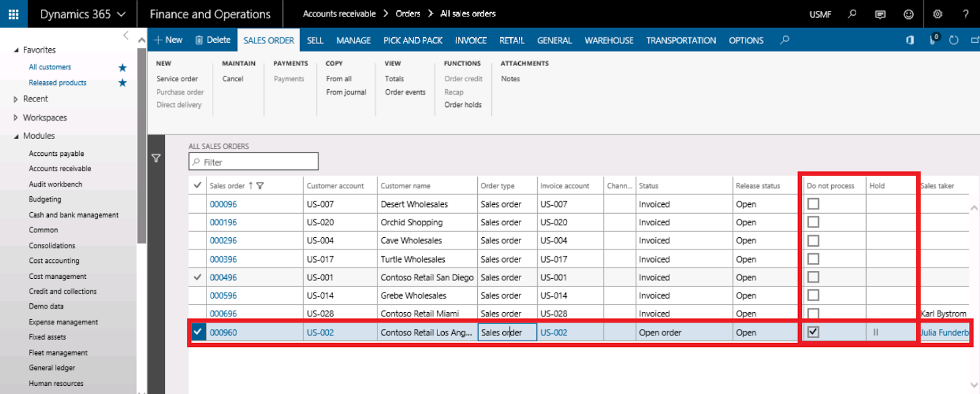Click the refresh page icon
The image size is (980, 394).
tap(954, 40)
